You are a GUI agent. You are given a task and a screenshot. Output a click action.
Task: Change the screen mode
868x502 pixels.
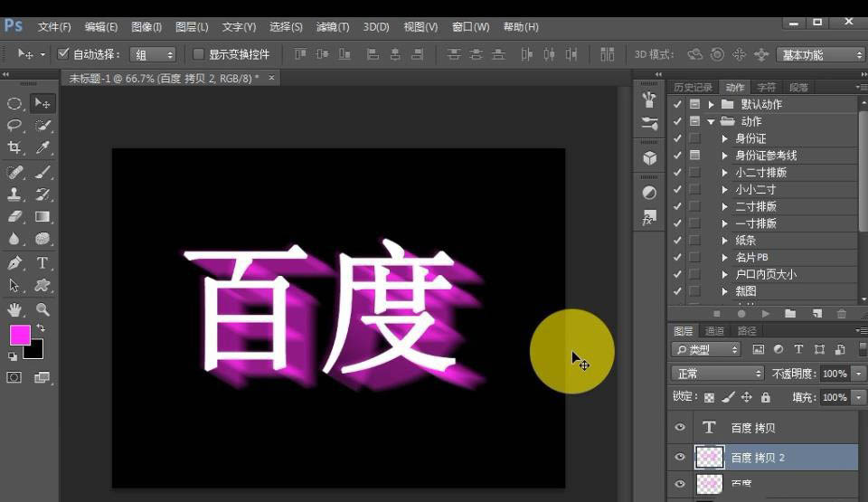click(42, 378)
